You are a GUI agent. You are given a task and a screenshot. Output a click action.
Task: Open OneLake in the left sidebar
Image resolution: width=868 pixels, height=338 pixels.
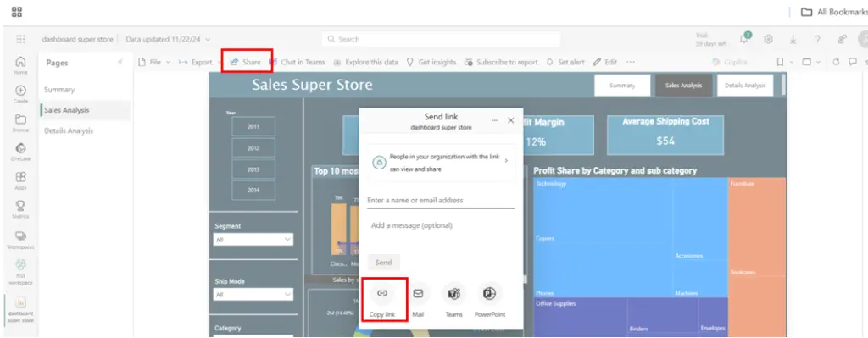[x=20, y=152]
